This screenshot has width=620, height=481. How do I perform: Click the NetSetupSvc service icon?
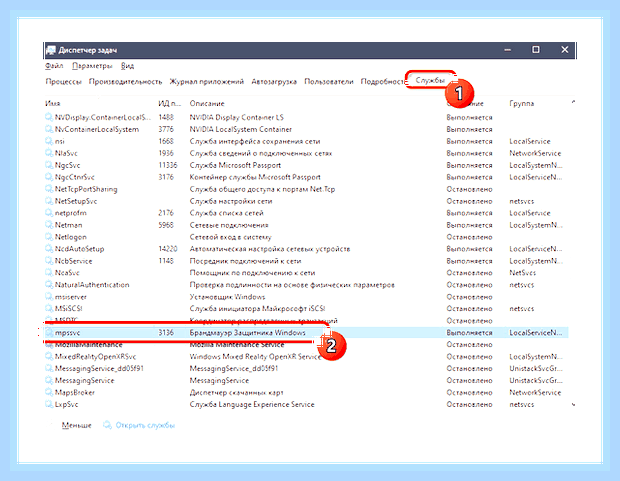click(x=49, y=201)
